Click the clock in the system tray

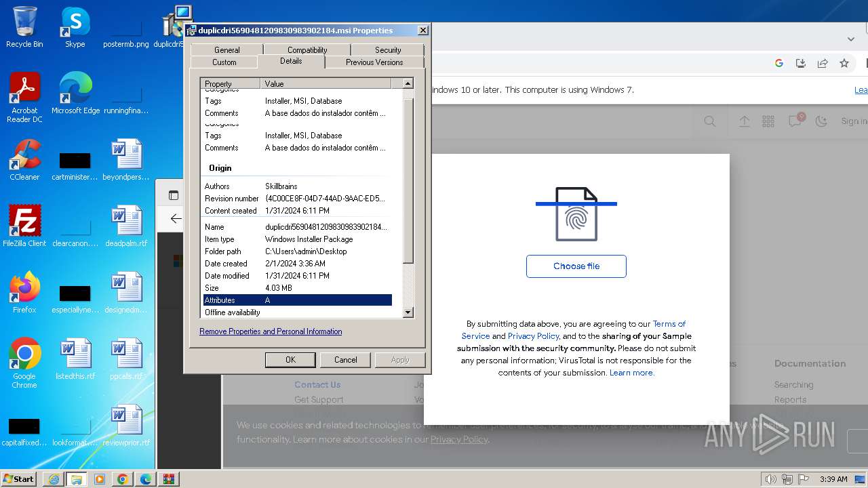click(833, 479)
